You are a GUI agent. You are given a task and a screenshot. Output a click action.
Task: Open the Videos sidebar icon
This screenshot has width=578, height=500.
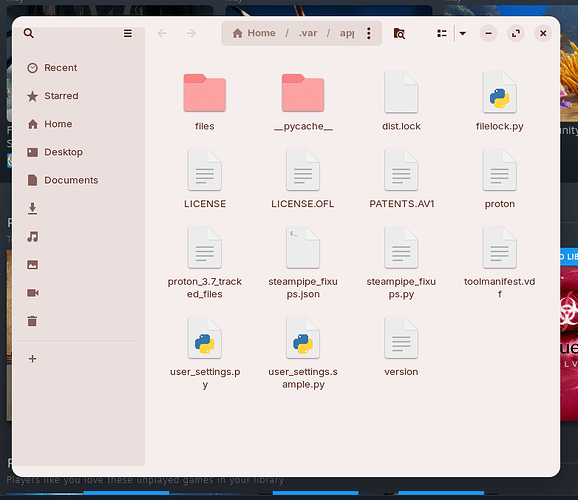click(32, 293)
